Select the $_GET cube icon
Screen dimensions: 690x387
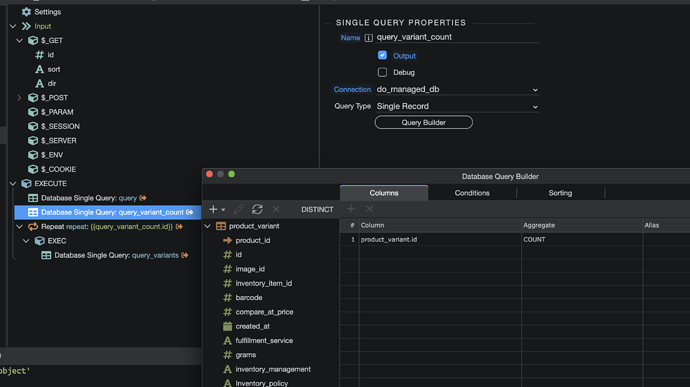coord(33,41)
